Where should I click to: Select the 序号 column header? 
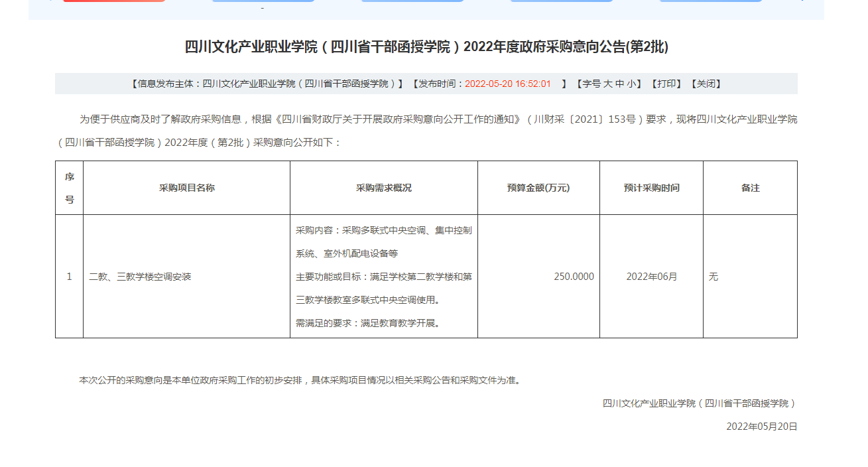pos(69,188)
